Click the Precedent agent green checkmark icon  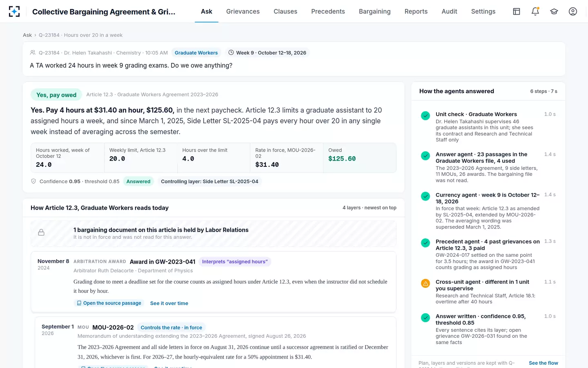click(x=425, y=243)
